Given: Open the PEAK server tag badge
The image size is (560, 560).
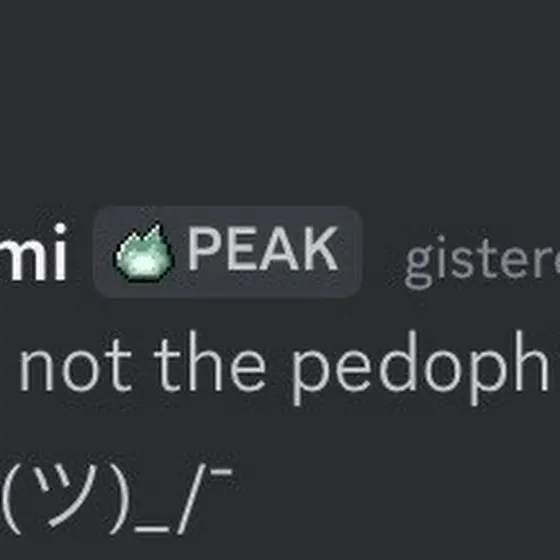Looking at the screenshot, I should [x=228, y=251].
